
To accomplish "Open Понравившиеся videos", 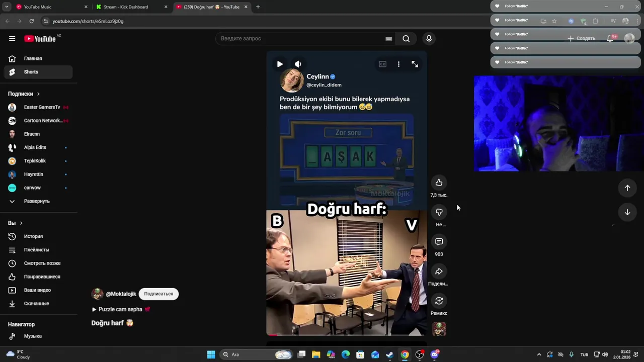I will [x=38, y=277].
